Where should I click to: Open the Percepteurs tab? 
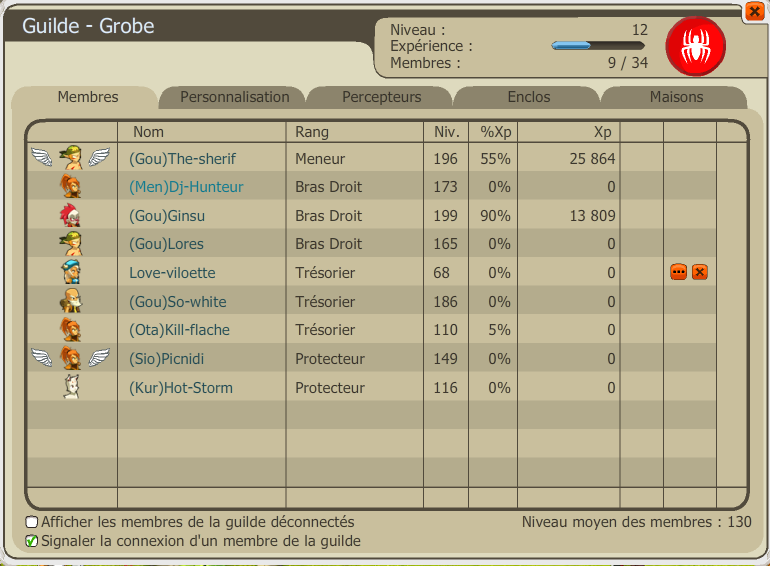tap(382, 97)
